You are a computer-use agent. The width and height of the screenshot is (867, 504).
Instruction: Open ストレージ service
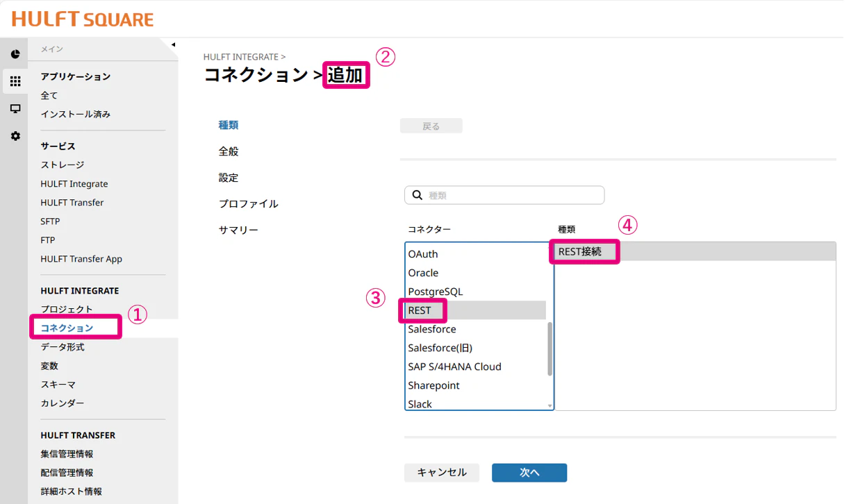pyautogui.click(x=63, y=165)
